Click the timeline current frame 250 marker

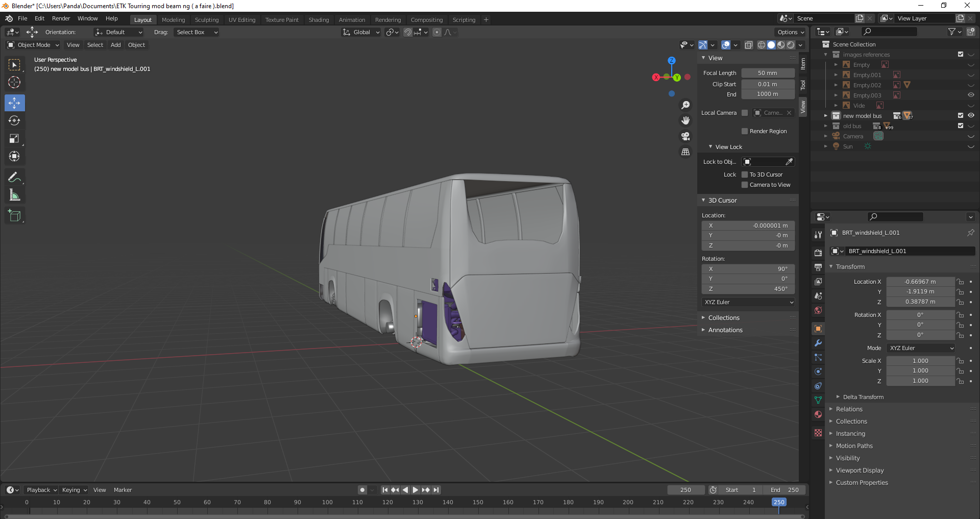click(x=779, y=502)
